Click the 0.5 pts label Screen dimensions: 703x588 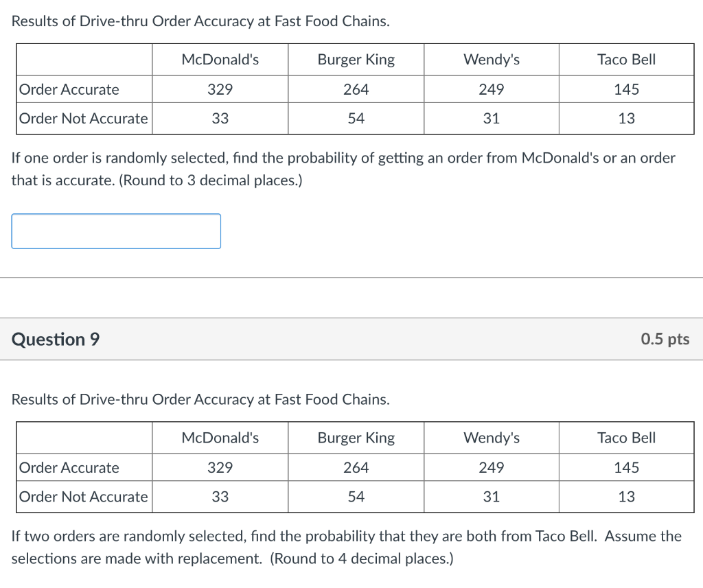pos(665,339)
